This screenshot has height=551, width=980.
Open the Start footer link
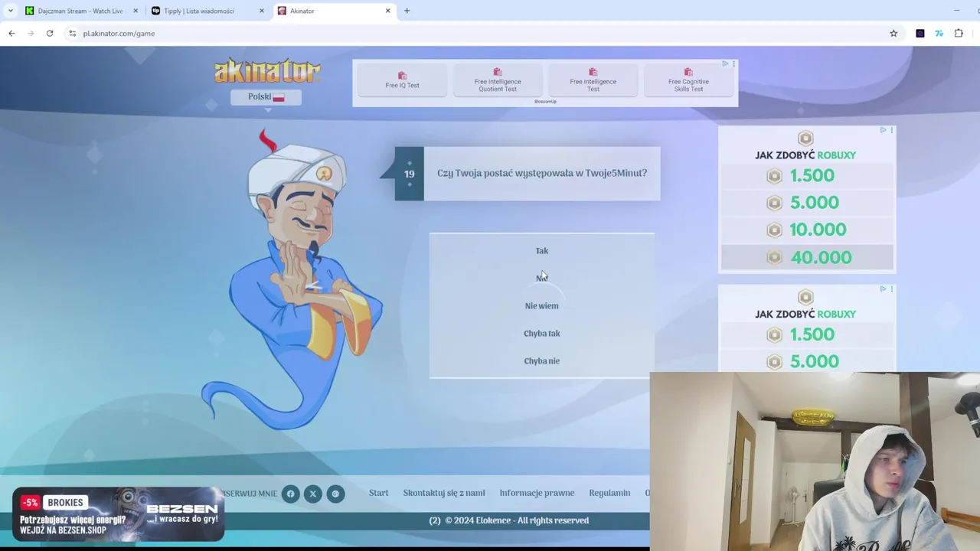tap(378, 493)
